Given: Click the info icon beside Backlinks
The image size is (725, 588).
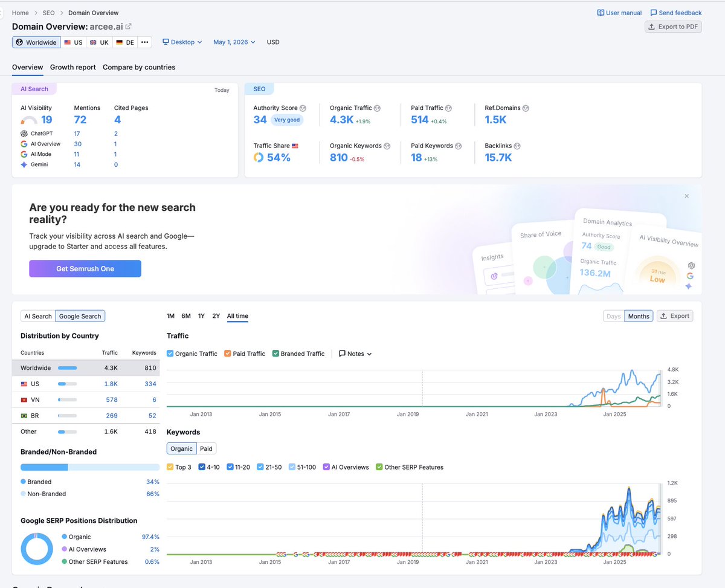Looking at the screenshot, I should coord(517,146).
